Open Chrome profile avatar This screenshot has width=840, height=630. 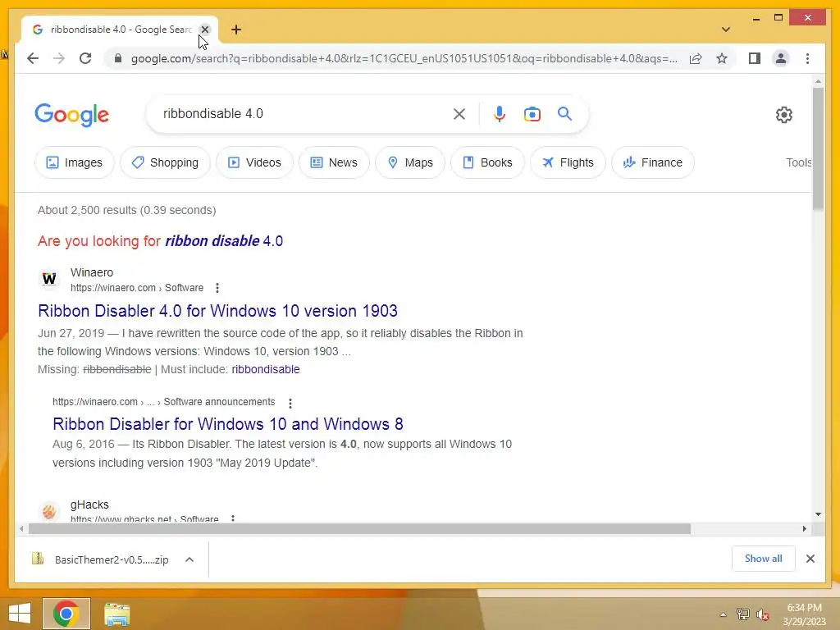[x=781, y=58]
